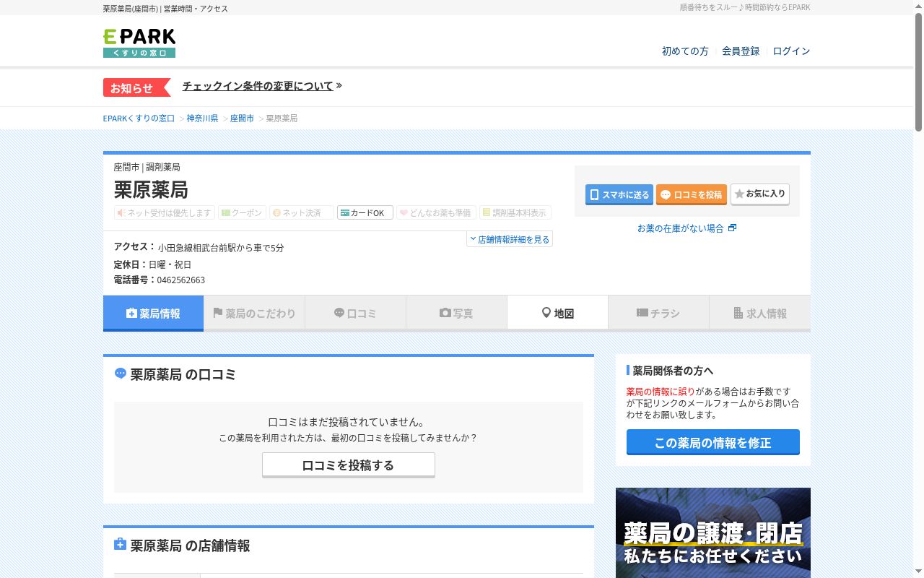Click 会員登録 link

tap(741, 51)
